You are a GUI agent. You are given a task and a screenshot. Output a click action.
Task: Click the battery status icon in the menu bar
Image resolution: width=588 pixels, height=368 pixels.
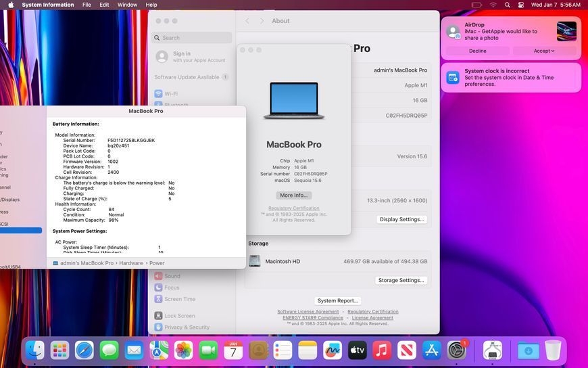pyautogui.click(x=476, y=5)
